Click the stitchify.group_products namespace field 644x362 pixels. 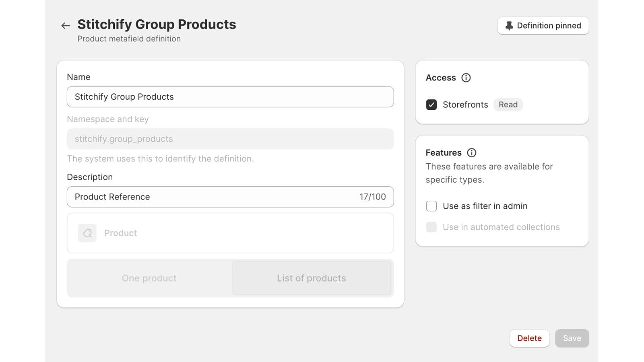pos(230,139)
